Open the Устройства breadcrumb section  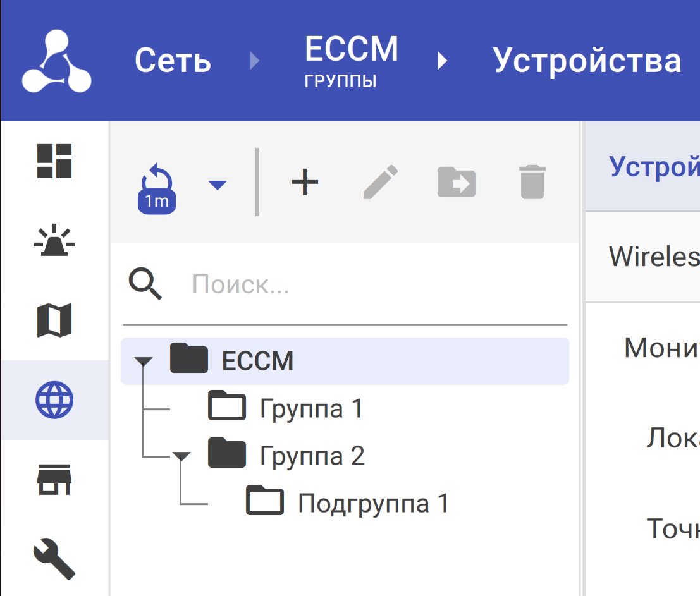pos(587,61)
